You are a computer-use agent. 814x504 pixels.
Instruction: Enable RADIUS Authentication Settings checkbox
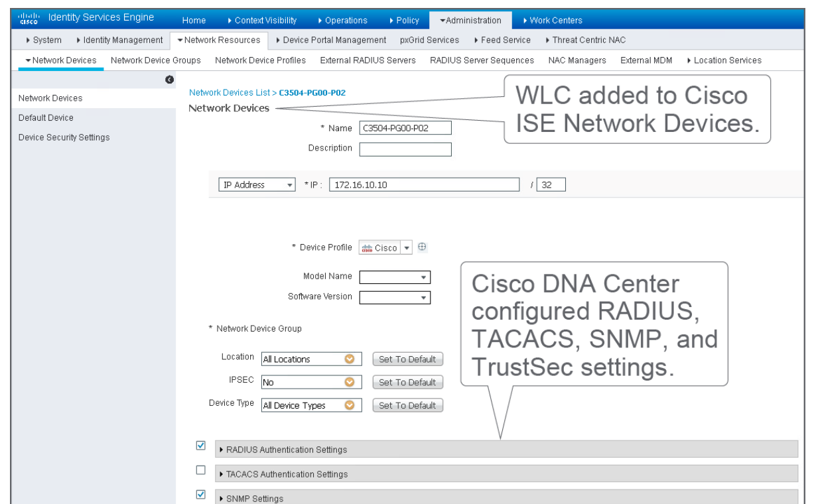201,446
